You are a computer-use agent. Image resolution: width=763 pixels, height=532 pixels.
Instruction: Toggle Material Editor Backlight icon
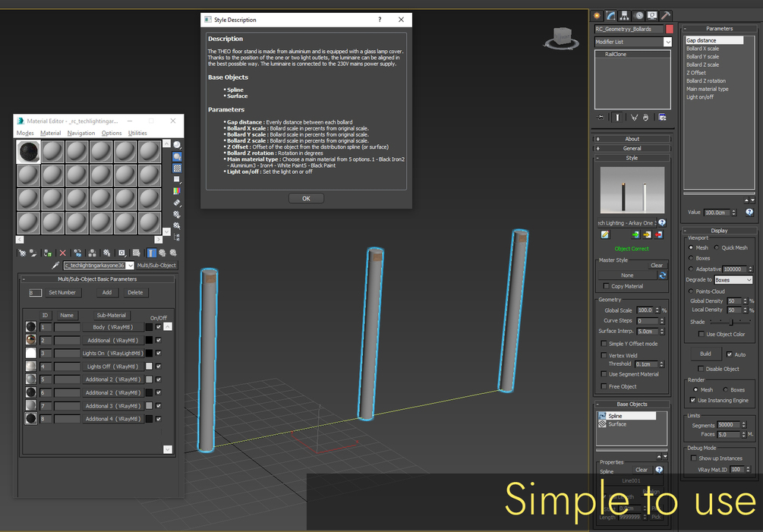(177, 156)
